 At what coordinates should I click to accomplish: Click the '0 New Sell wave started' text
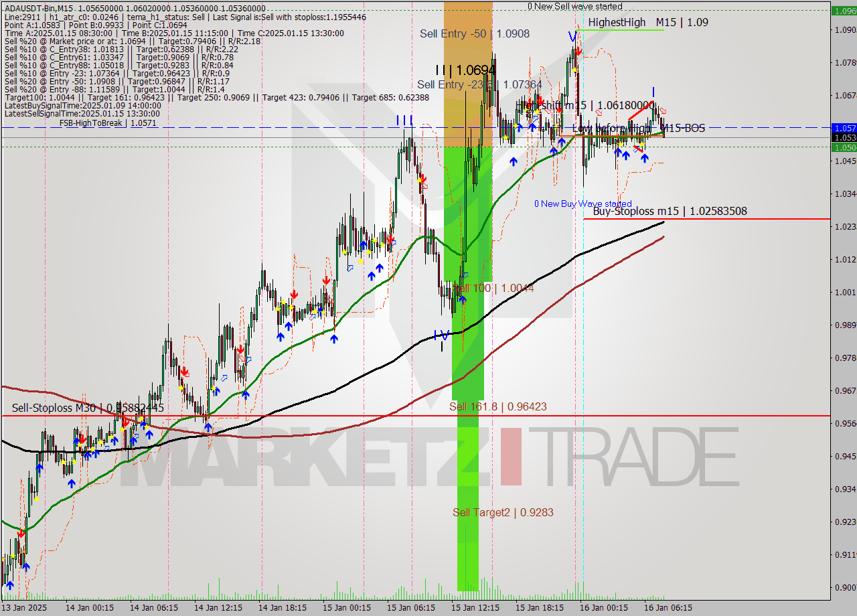(574, 6)
